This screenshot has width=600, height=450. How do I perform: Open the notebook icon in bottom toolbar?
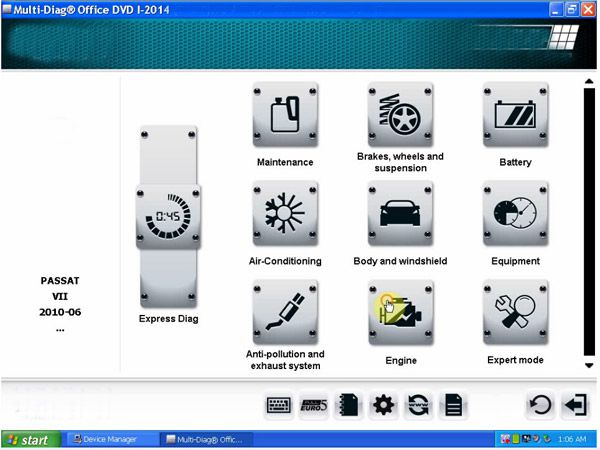click(x=349, y=405)
